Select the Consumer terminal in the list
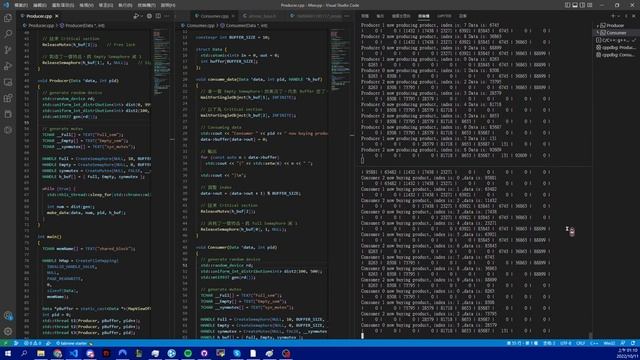Screen dimensions: 640x360 point(616,33)
